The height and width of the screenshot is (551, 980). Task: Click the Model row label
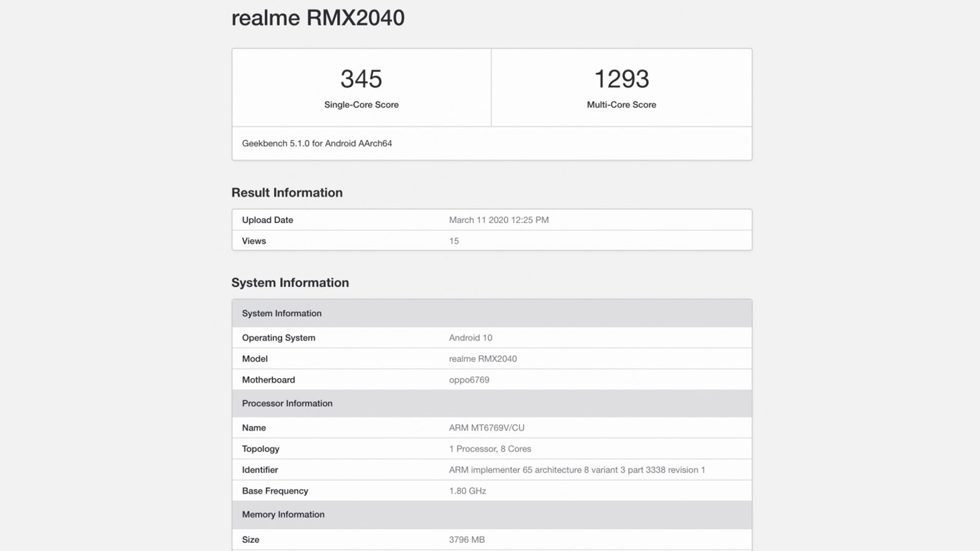[255, 359]
